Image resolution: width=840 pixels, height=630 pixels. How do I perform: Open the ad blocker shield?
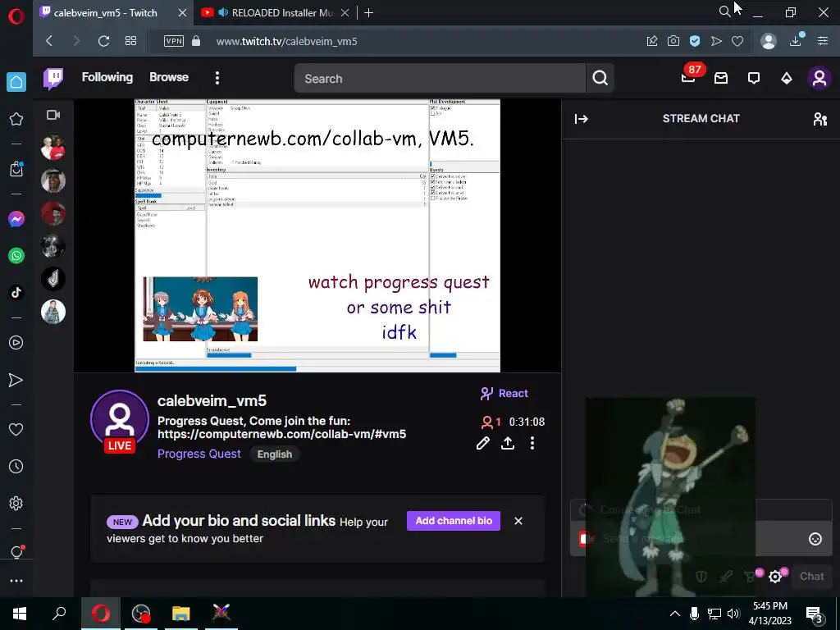695,41
